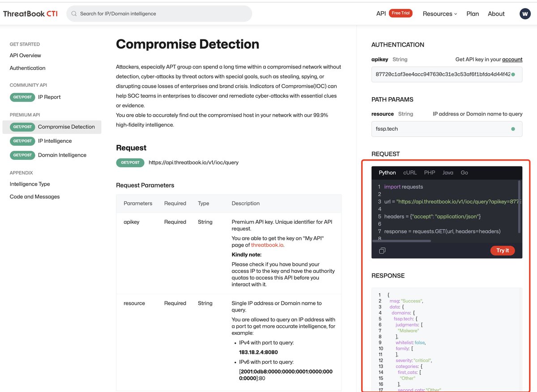Open IP Intelligence sidebar entry
This screenshot has height=392, width=537.
pyautogui.click(x=55, y=141)
